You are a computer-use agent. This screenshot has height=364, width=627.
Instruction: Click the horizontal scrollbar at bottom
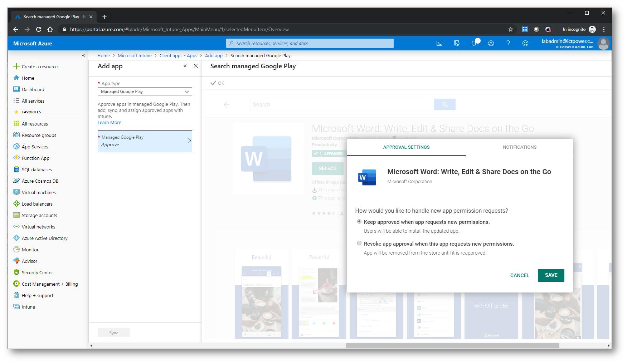tap(452, 345)
